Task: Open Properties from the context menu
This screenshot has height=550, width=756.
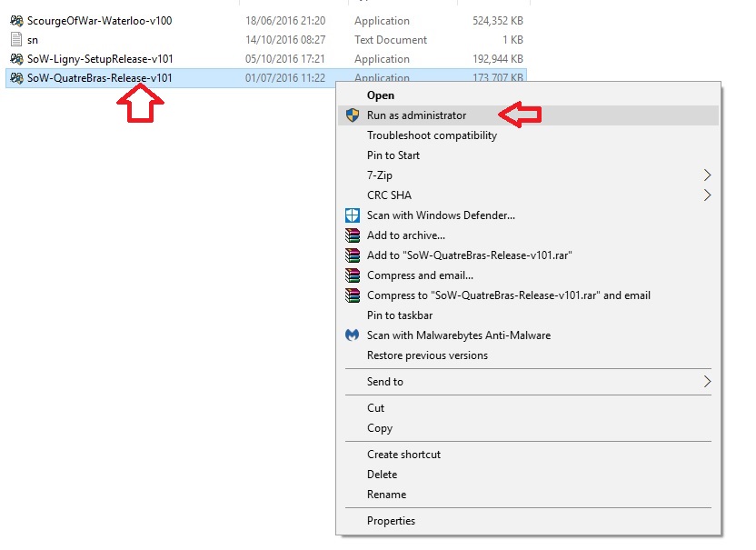Action: coord(529,521)
